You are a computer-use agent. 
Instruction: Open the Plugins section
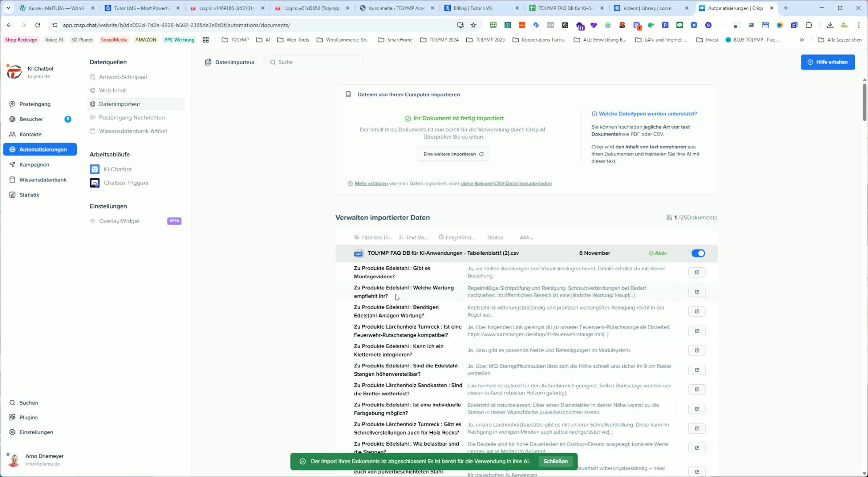point(28,417)
